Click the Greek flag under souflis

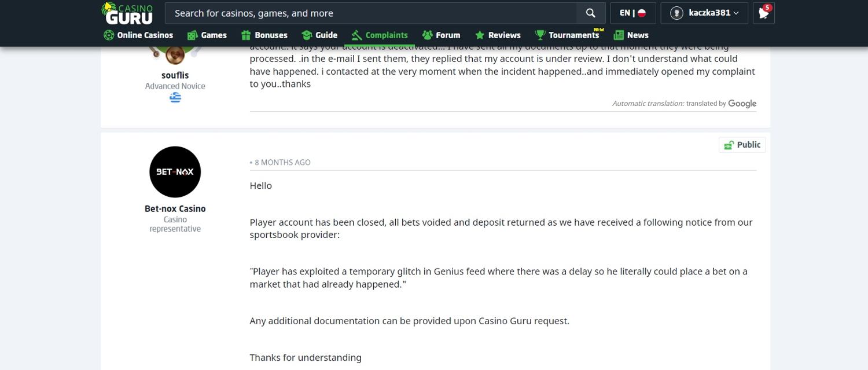(x=175, y=98)
